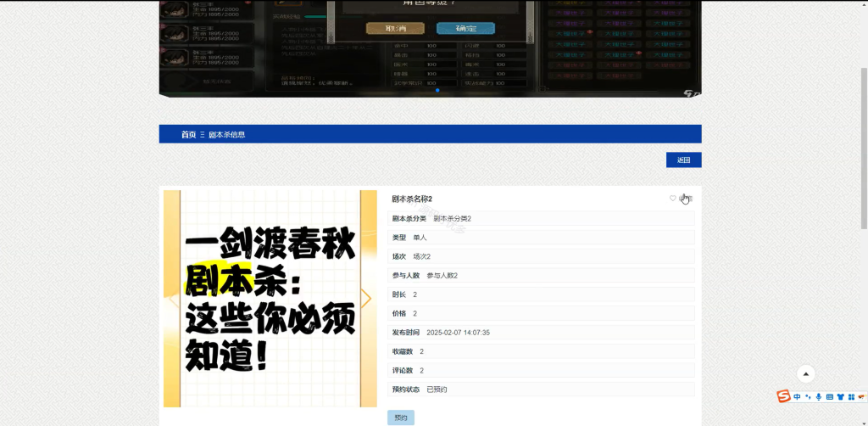Click the 预约 reservation button
868x426 pixels.
(x=401, y=418)
